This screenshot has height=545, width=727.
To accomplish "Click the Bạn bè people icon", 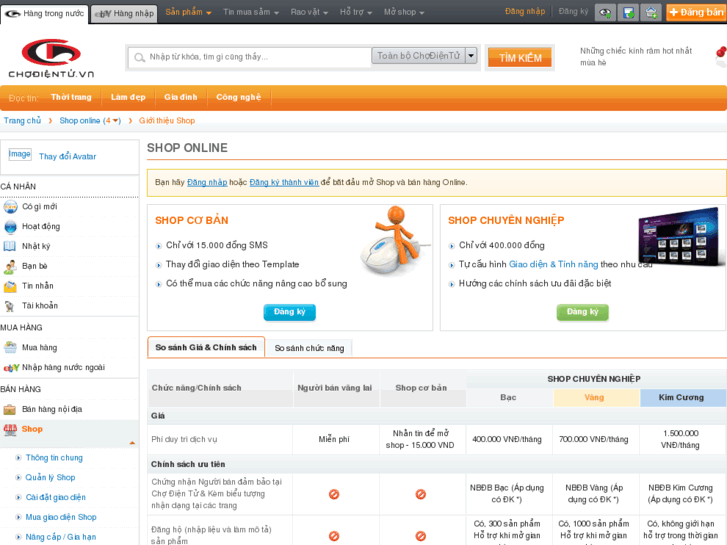I will (x=10, y=266).
